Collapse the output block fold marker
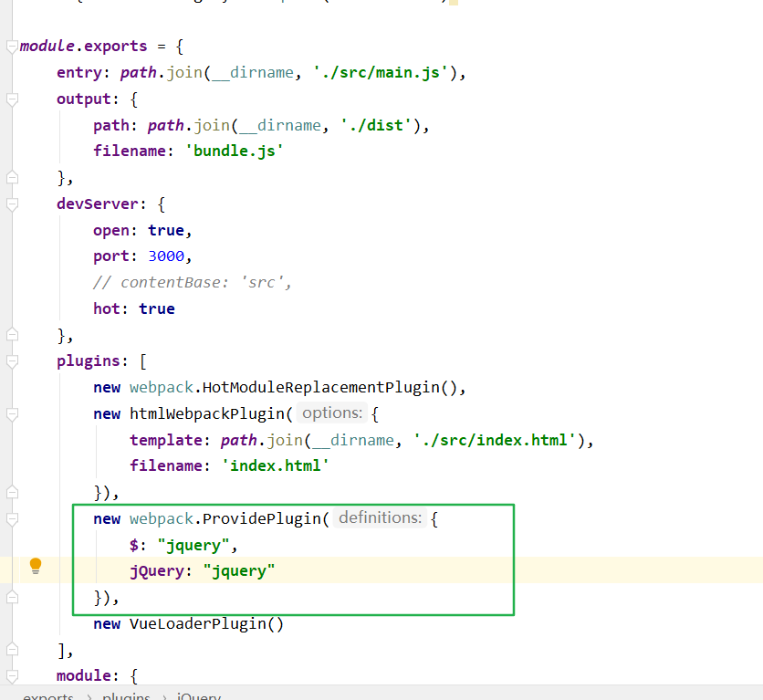This screenshot has width=763, height=700. click(x=12, y=99)
